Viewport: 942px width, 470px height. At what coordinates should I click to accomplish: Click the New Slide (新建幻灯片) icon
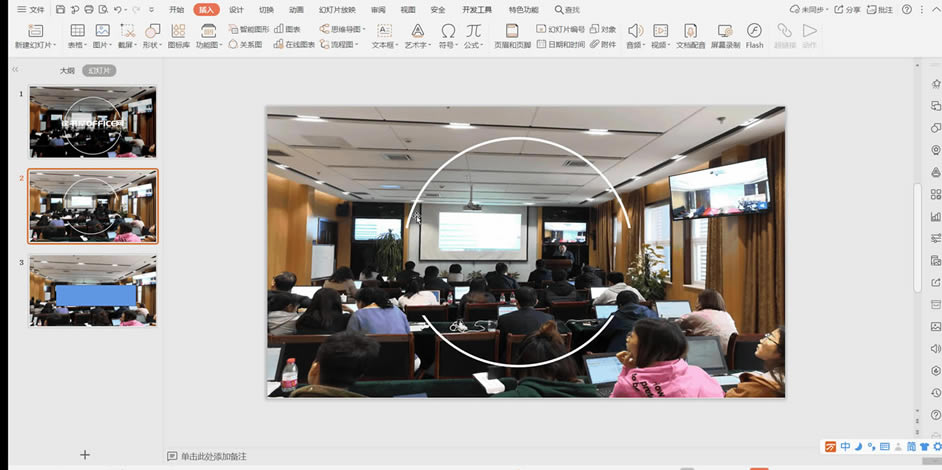[x=34, y=31]
